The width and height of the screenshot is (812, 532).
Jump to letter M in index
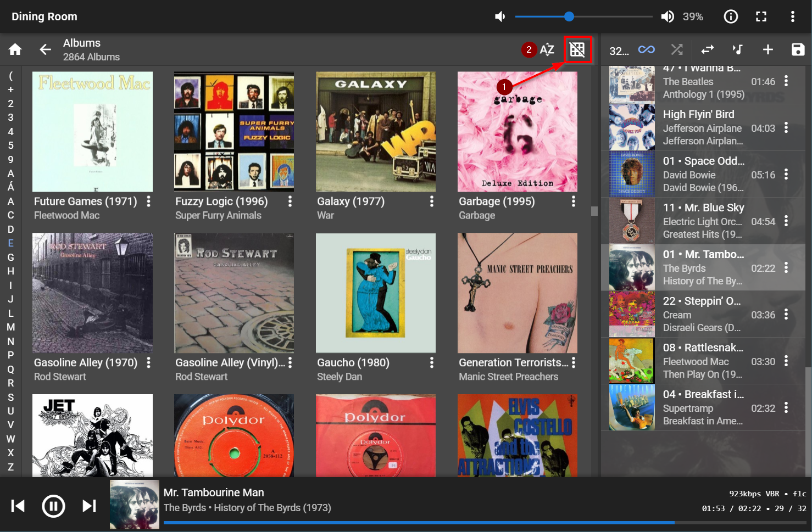pyautogui.click(x=10, y=327)
